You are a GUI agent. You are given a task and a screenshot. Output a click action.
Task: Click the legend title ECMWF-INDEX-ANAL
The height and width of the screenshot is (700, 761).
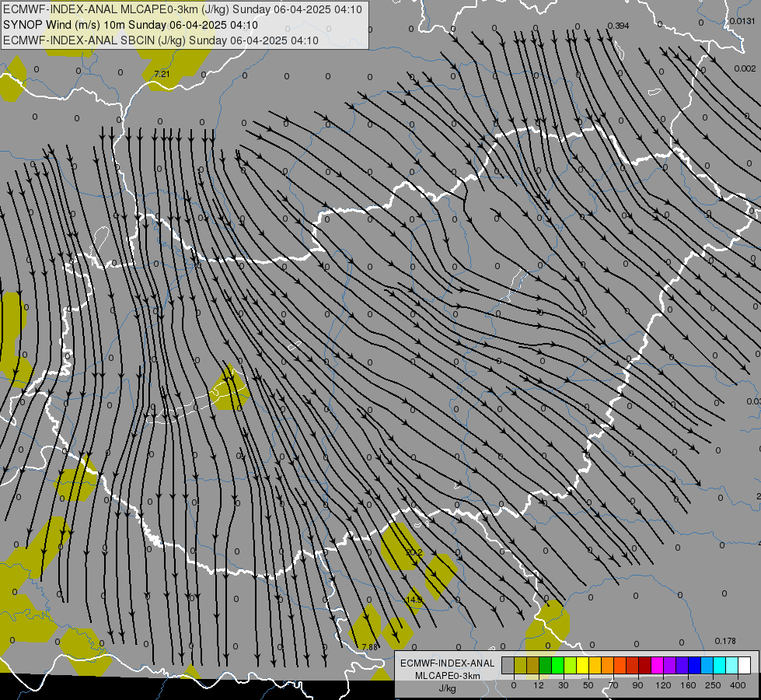click(448, 663)
